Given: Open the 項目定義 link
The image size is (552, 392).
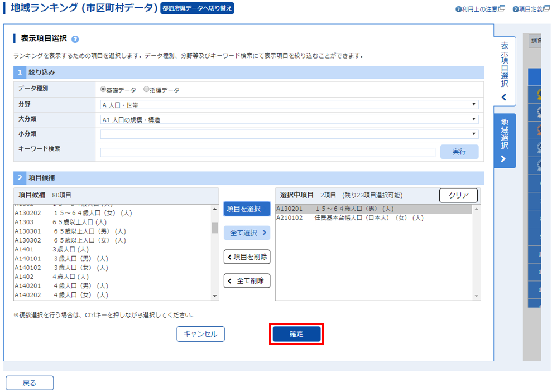Looking at the screenshot, I should (531, 9).
